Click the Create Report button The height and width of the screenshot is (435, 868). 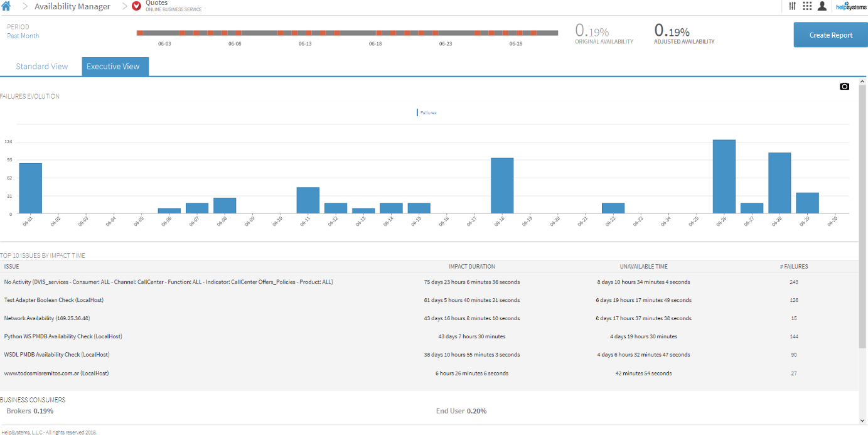click(x=831, y=35)
